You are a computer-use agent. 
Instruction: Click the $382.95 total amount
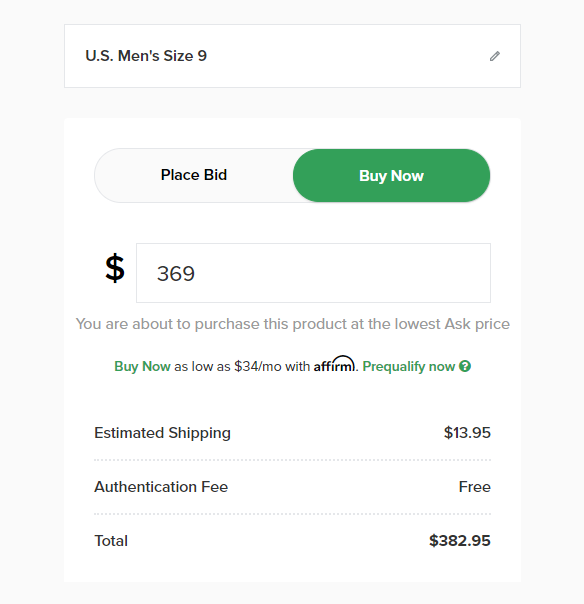pos(460,540)
